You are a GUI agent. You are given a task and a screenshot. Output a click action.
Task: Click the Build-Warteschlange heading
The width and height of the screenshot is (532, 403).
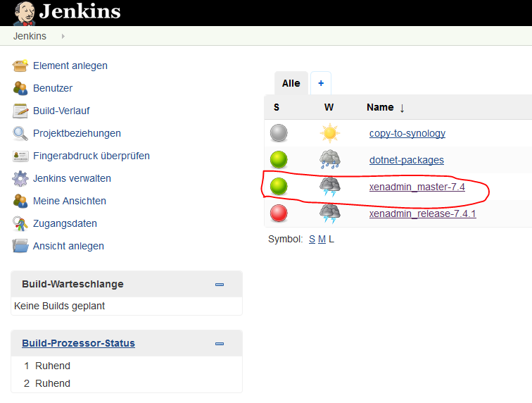pos(72,284)
